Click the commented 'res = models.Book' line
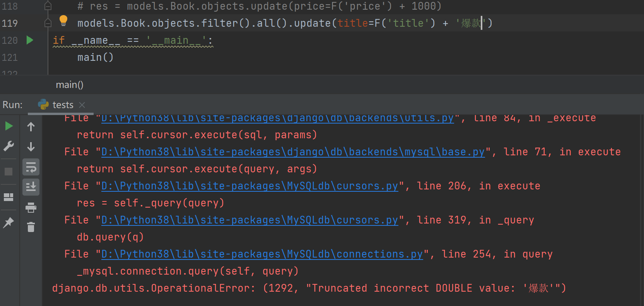The width and height of the screenshot is (644, 306). coord(259,6)
